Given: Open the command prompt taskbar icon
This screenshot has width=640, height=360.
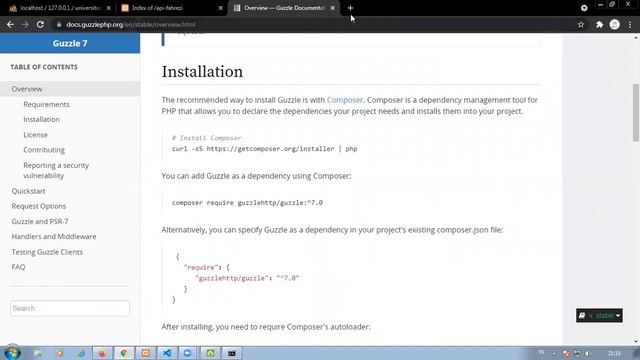Looking at the screenshot, I should click(x=231, y=353).
